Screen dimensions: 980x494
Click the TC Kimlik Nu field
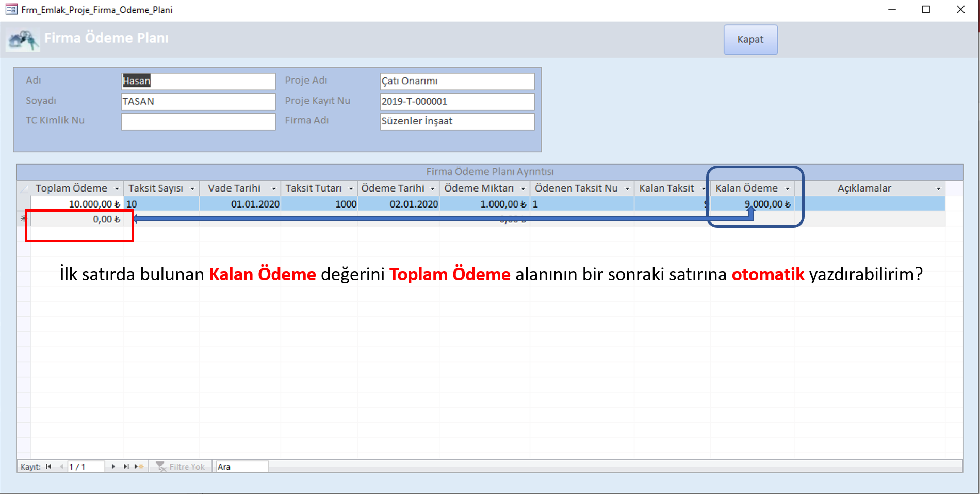(198, 121)
